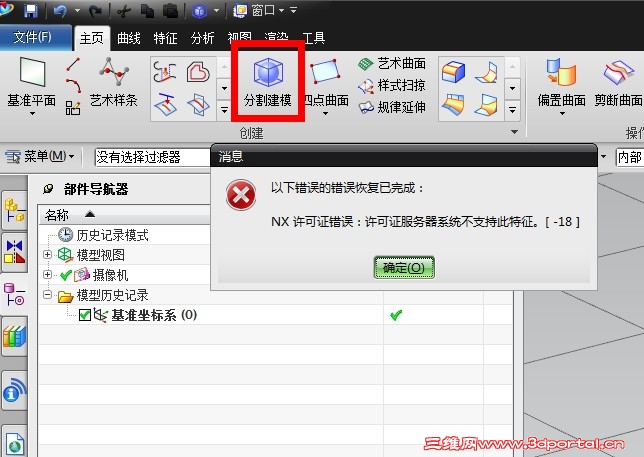The image size is (644, 457).
Task: Select the line tool icon
Action: click(73, 64)
